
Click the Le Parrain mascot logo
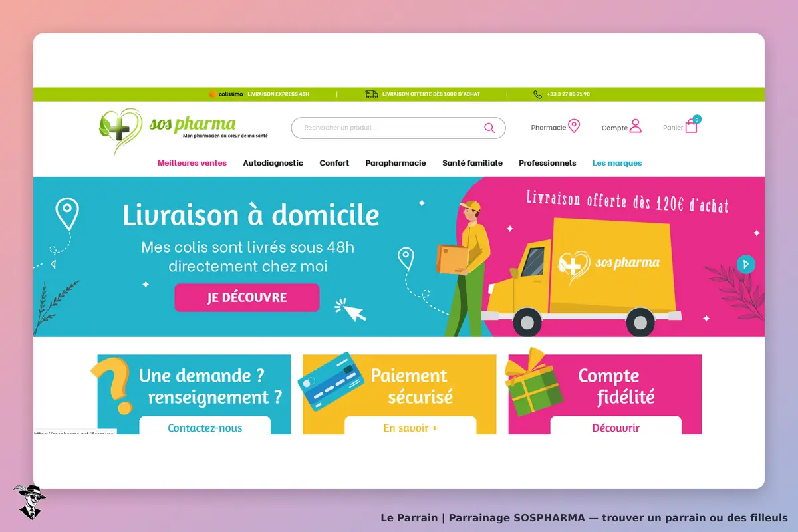click(x=29, y=502)
